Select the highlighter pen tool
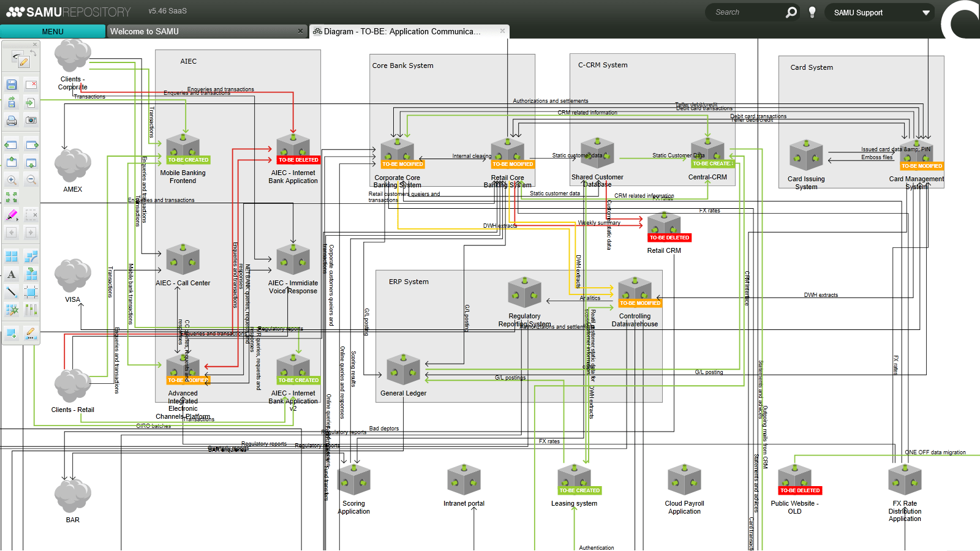Image resolution: width=980 pixels, height=551 pixels. [11, 214]
